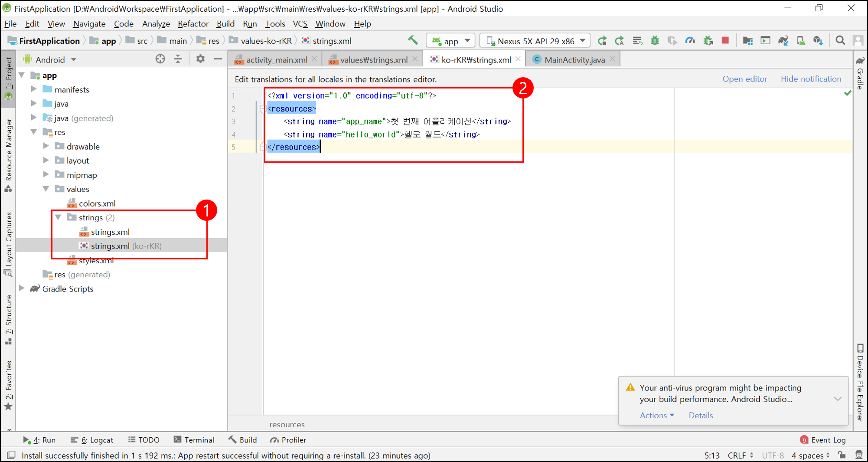Click the resources breadcrumb at editor bottom
Screen dimensions: 868x462
pyautogui.click(x=287, y=424)
